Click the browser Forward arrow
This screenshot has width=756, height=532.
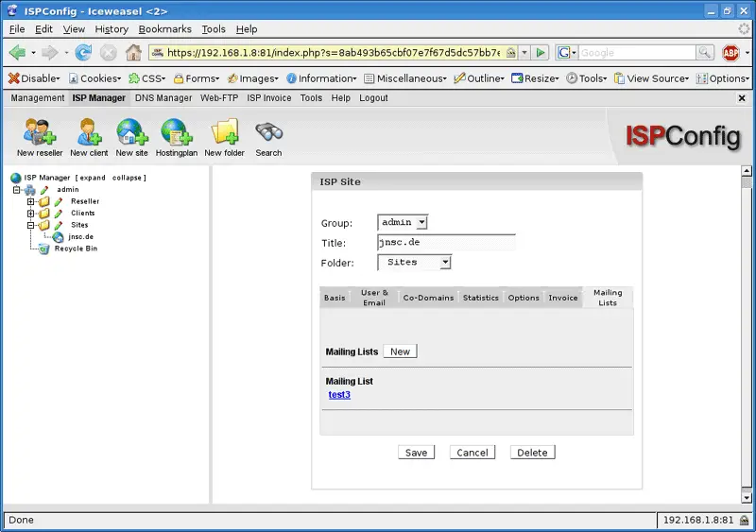pyautogui.click(x=50, y=52)
